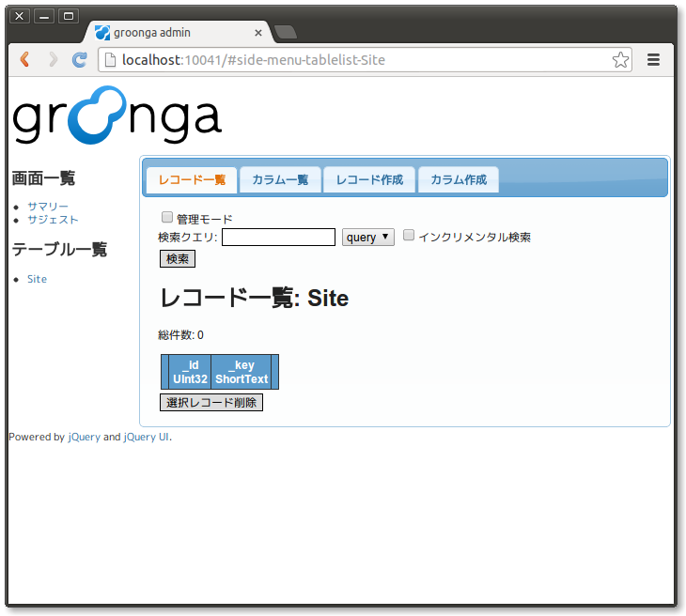Select the Site table in sidebar
Image resolution: width=686 pixels, height=616 pixels.
(37, 279)
